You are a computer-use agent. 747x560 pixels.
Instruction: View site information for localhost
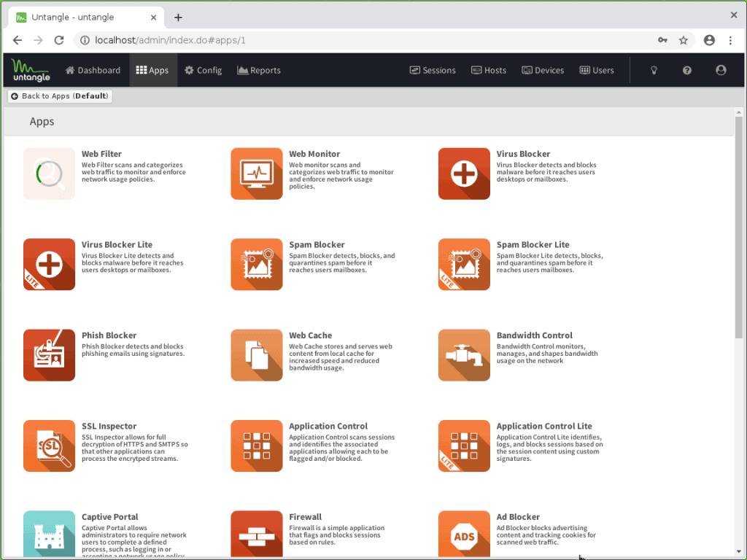click(85, 40)
